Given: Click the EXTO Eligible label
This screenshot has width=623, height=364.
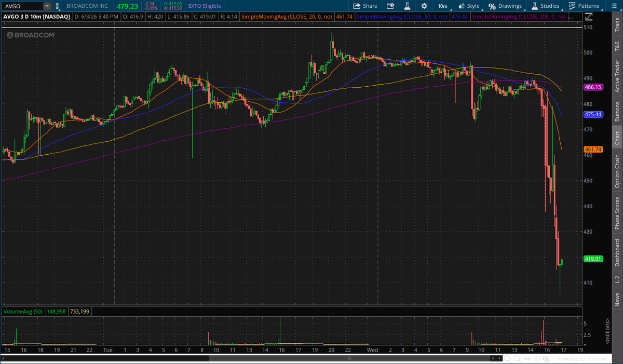Looking at the screenshot, I should tap(205, 6).
